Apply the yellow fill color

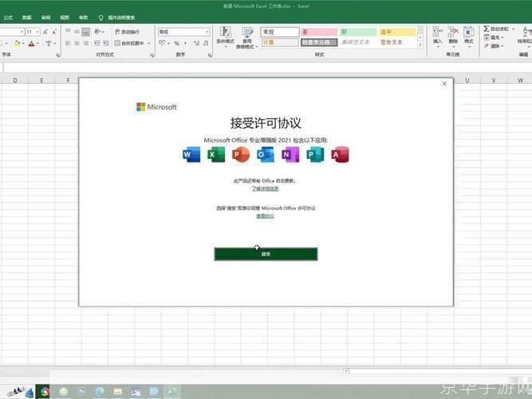[x=17, y=43]
